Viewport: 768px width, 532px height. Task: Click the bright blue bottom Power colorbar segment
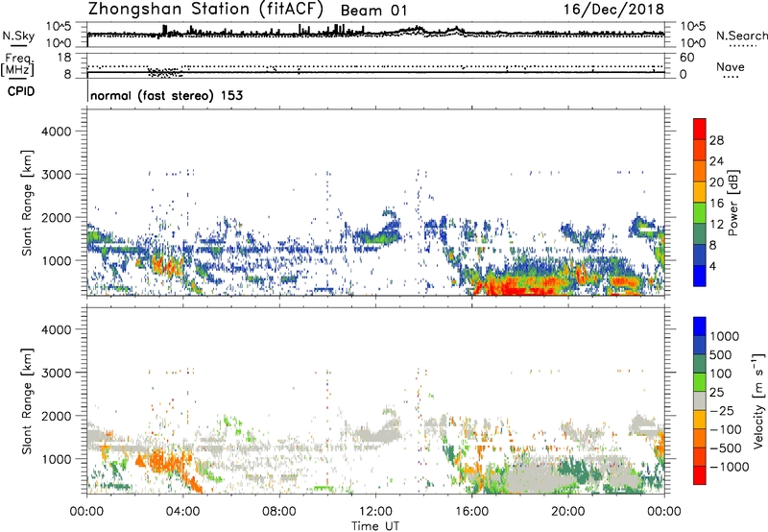[700, 276]
